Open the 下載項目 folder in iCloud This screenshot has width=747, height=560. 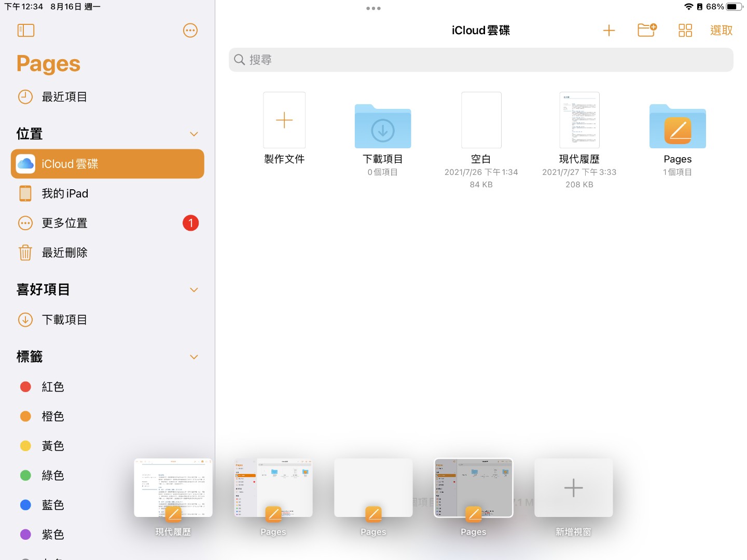(x=383, y=127)
